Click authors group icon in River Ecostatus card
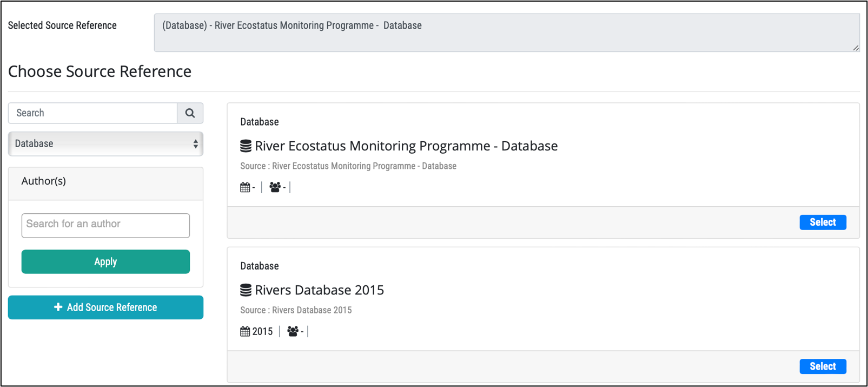868x387 pixels. point(275,187)
